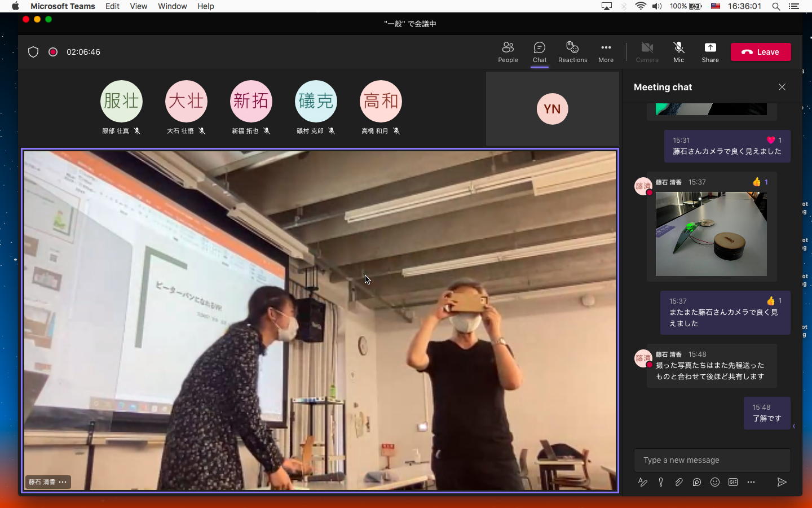
Task: Open the Microsoft Teams app menu
Action: coord(63,6)
